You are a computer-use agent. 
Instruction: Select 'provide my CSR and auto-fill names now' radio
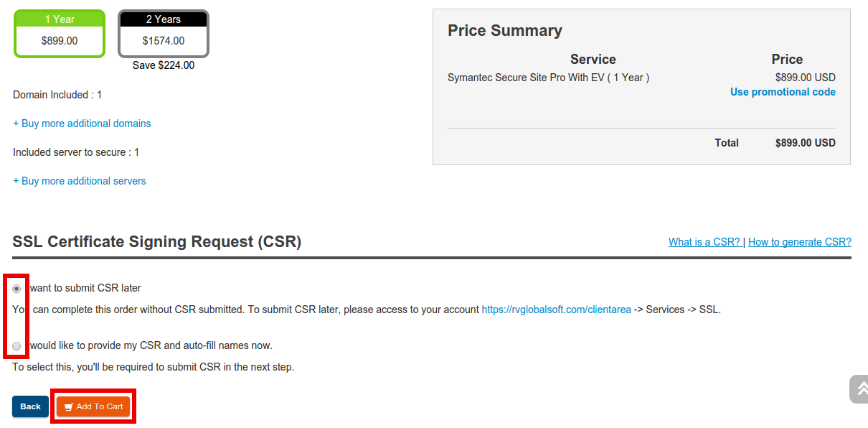pyautogui.click(x=16, y=346)
